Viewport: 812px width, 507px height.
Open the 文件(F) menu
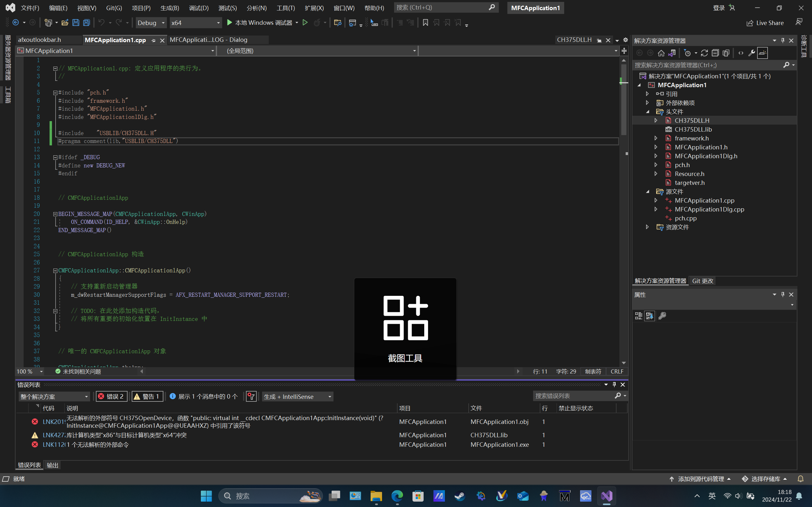click(x=30, y=8)
